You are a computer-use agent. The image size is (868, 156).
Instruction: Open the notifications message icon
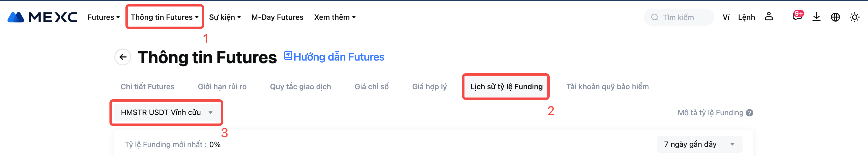pos(797,17)
